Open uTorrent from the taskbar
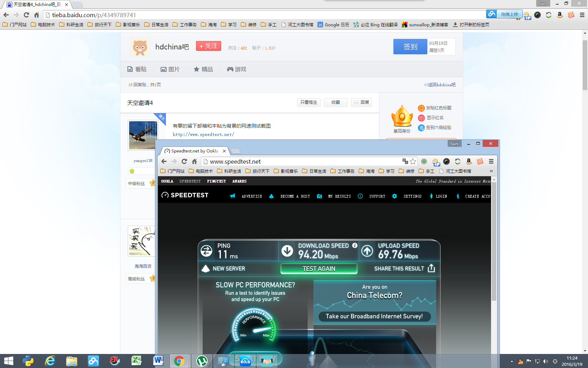588x368 pixels. (x=202, y=361)
